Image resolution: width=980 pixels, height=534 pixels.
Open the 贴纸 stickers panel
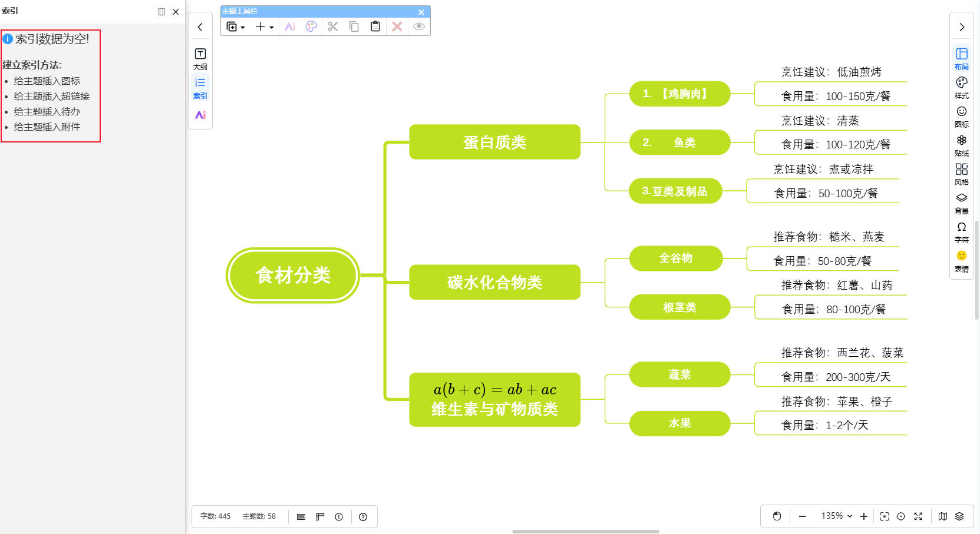click(961, 145)
